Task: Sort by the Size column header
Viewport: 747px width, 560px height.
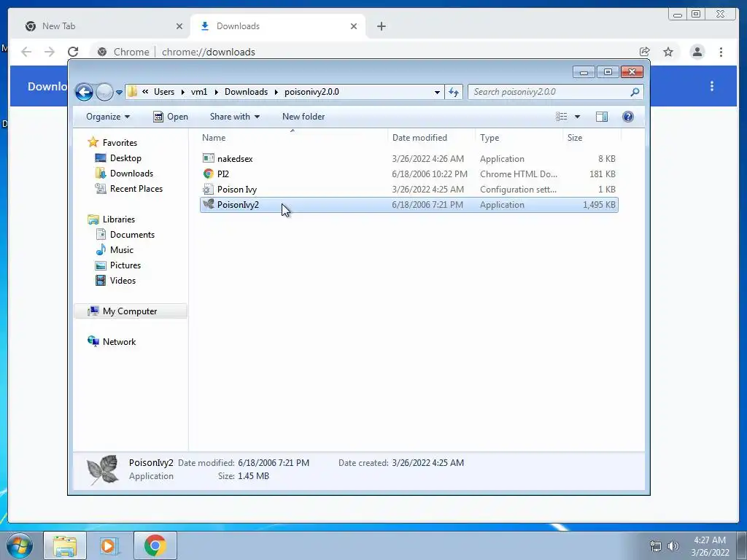Action: click(592, 138)
